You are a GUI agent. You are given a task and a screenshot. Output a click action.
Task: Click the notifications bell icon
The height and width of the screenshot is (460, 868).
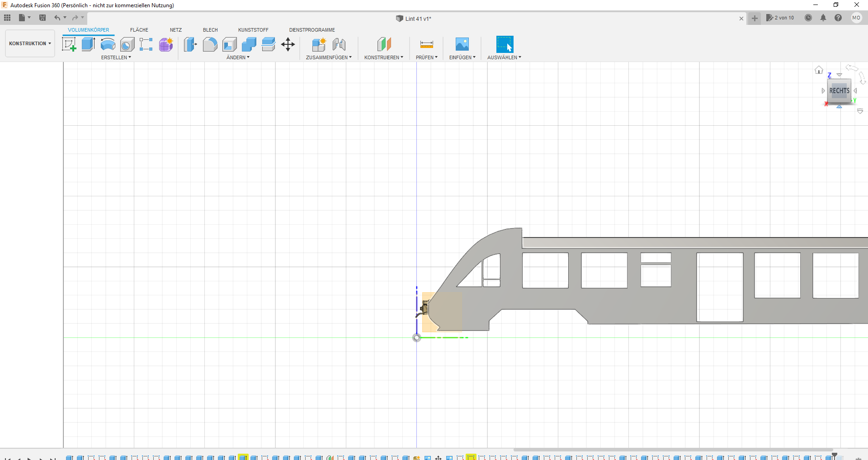pyautogui.click(x=823, y=18)
